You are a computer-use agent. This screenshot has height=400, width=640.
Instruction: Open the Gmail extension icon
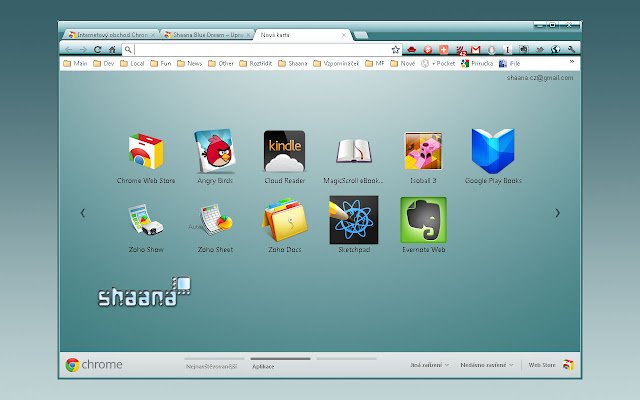[476, 50]
